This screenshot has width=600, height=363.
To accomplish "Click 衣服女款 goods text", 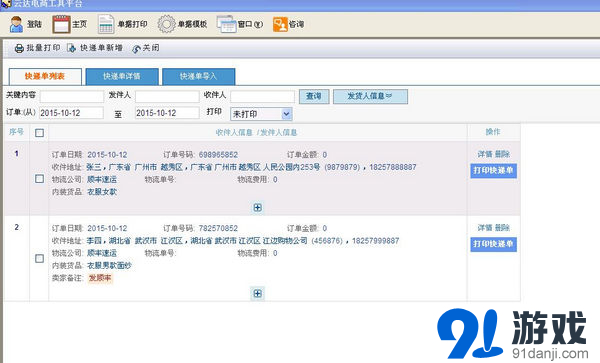I will [102, 192].
